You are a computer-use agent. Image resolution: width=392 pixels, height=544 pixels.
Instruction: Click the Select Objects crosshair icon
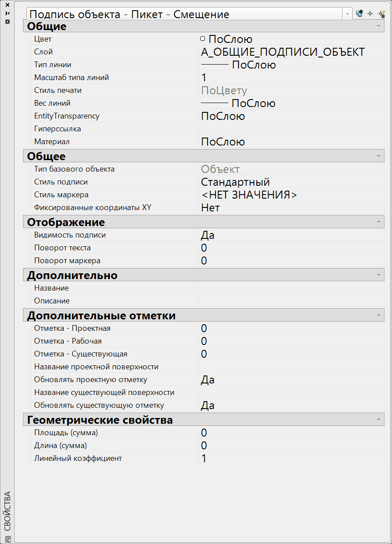370,14
